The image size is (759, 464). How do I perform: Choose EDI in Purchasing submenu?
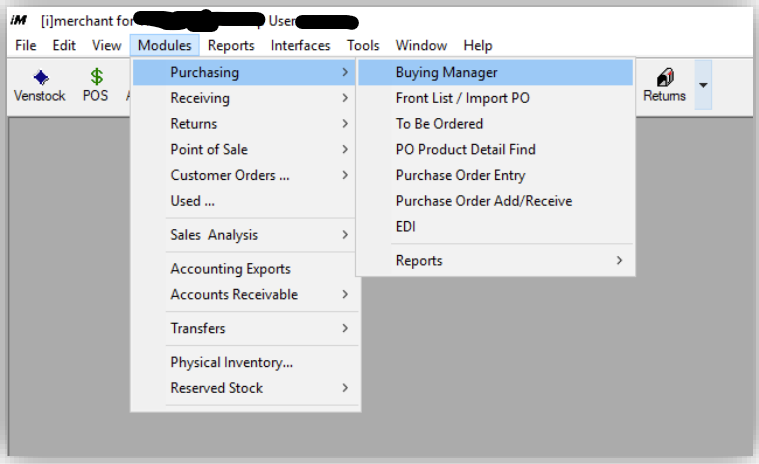coord(495,226)
